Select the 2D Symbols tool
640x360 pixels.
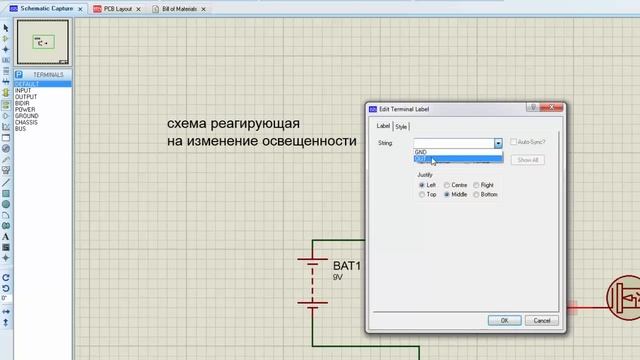pos(6,247)
